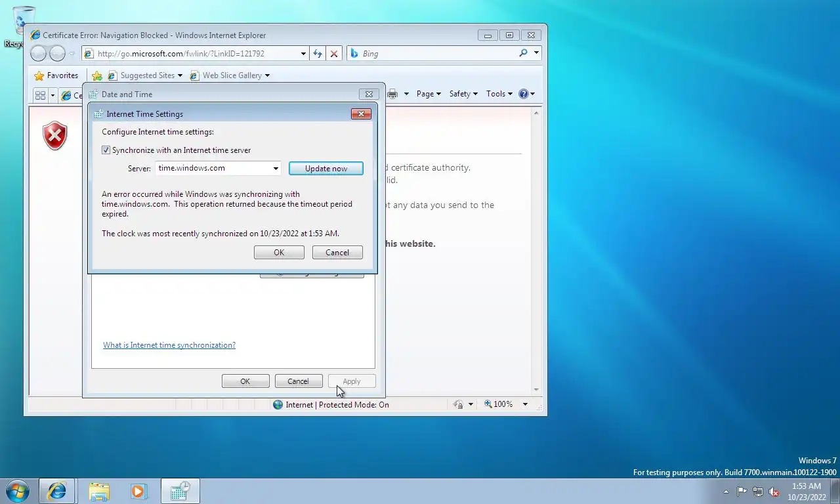Open the Safety menu

(463, 94)
